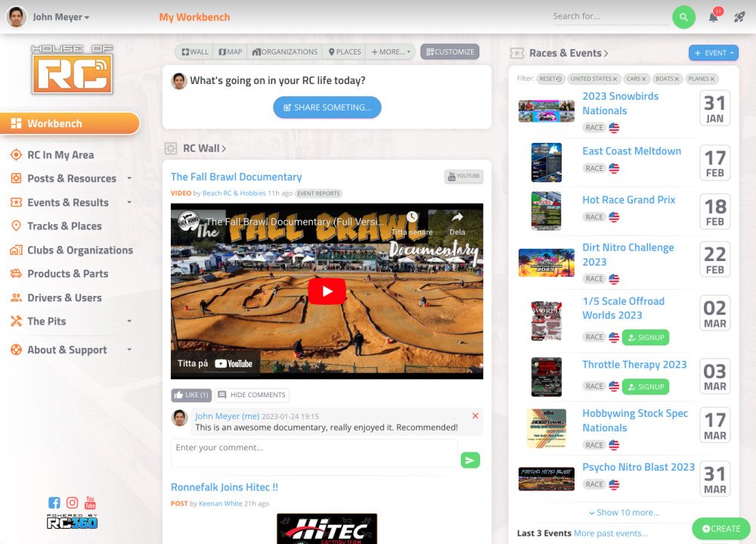Image resolution: width=756 pixels, height=544 pixels.
Task: Expand the Posts & Resources sidebar menu
Action: coord(129,179)
